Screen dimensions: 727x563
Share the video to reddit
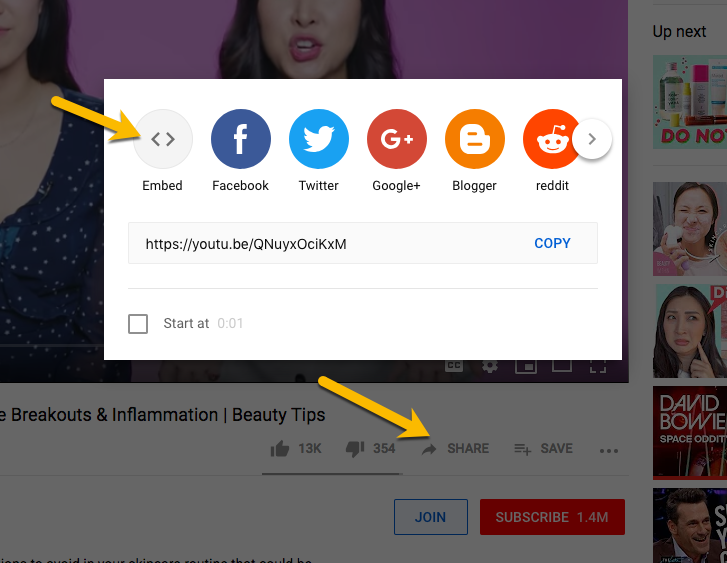(x=550, y=140)
